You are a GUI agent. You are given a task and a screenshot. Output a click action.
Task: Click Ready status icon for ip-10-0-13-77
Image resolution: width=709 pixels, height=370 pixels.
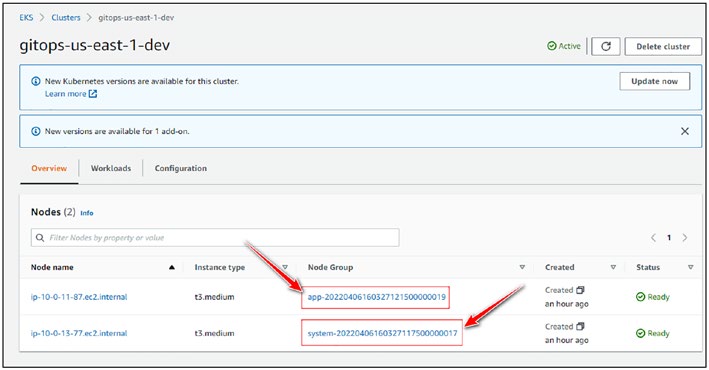[x=640, y=333]
